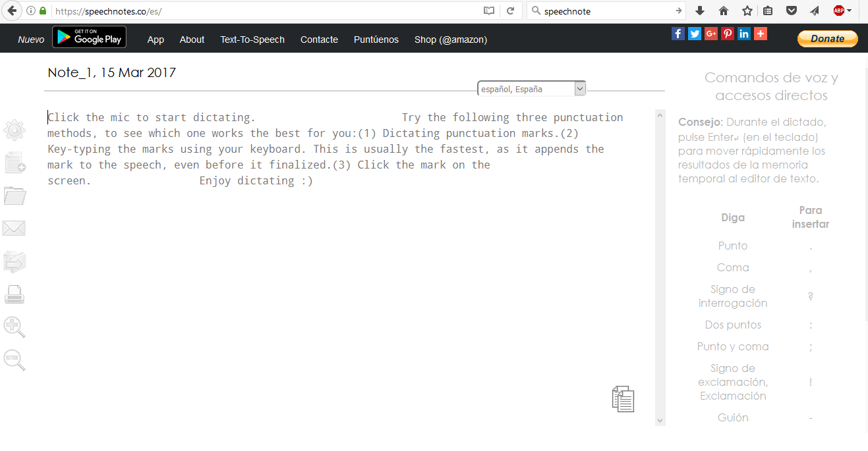Viewport: 868px width, 451px height.
Task: Open the Shop (@amazon) link
Action: [451, 40]
